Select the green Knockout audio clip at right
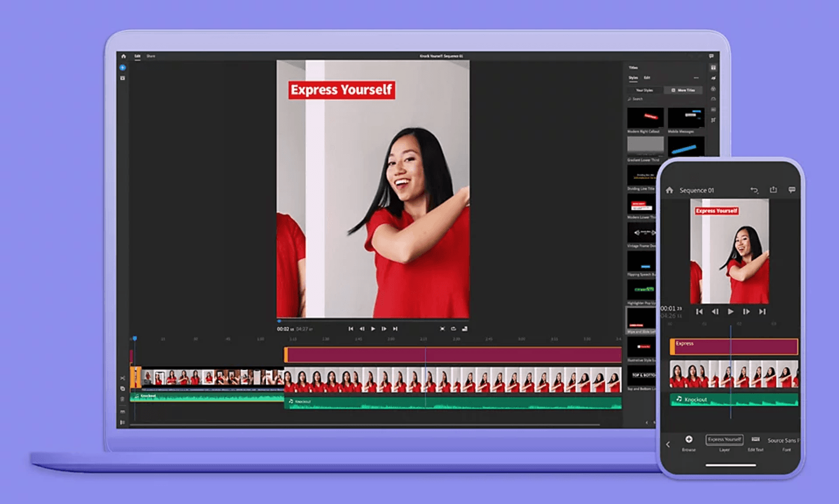The image size is (839, 504). (453, 403)
